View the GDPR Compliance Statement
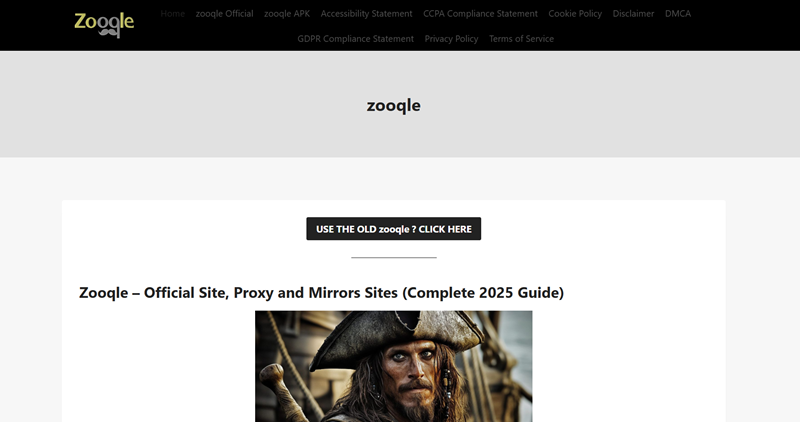Screen dimensions: 800x422 (356, 39)
